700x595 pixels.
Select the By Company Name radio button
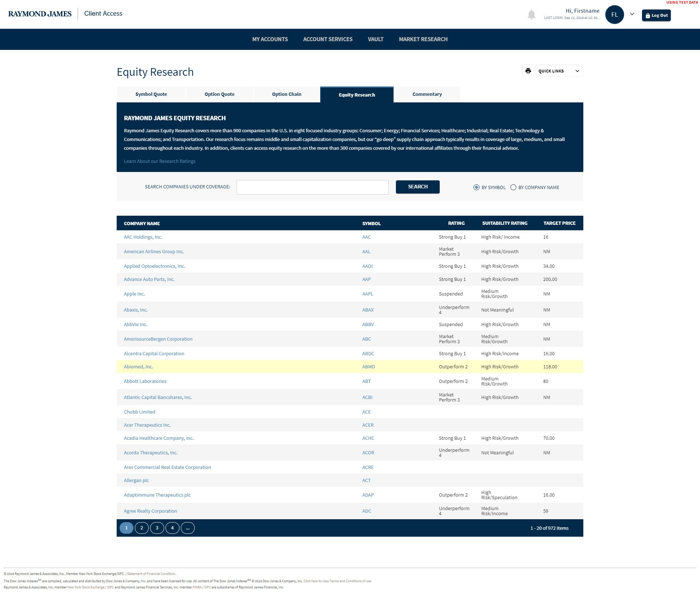click(513, 187)
